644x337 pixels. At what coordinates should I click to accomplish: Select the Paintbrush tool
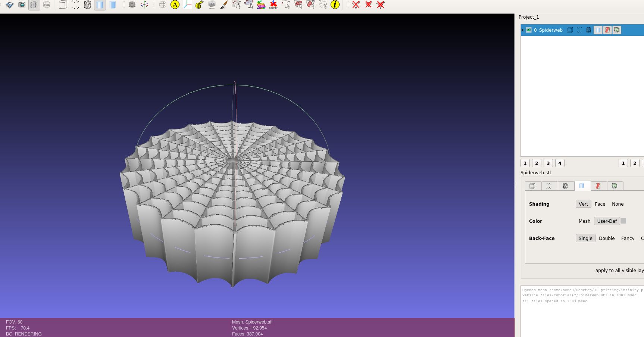click(224, 5)
